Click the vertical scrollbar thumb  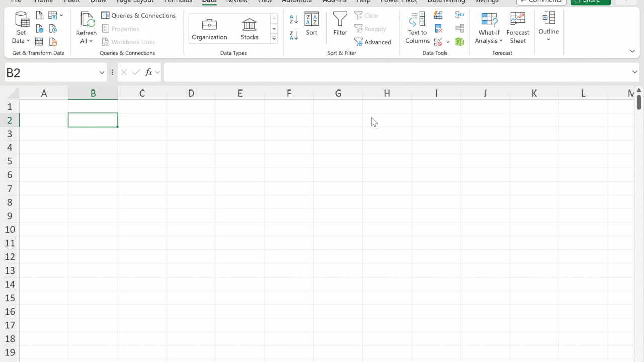click(x=639, y=102)
